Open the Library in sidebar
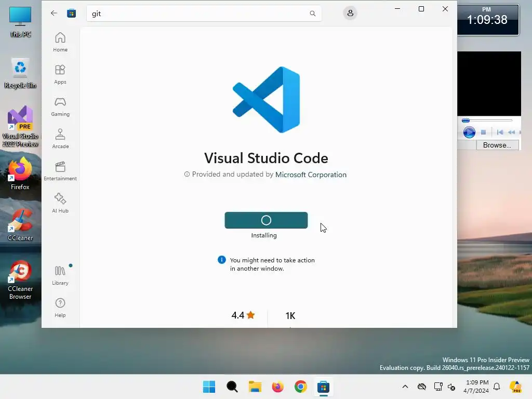 (60, 275)
